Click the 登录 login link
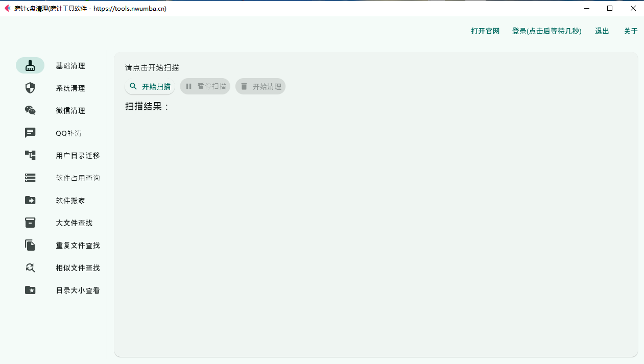The height and width of the screenshot is (364, 644). tap(546, 31)
